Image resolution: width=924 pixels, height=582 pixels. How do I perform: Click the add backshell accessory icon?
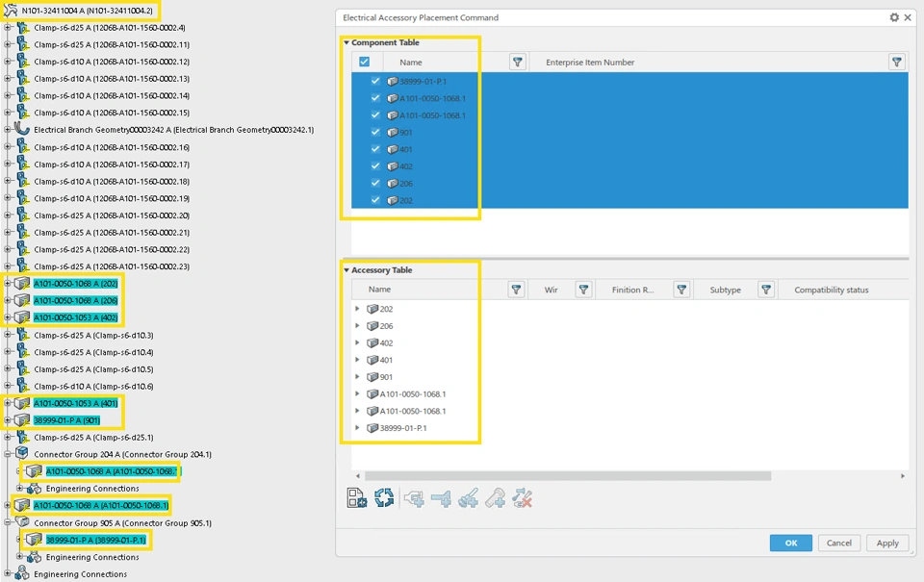pyautogui.click(x=414, y=499)
